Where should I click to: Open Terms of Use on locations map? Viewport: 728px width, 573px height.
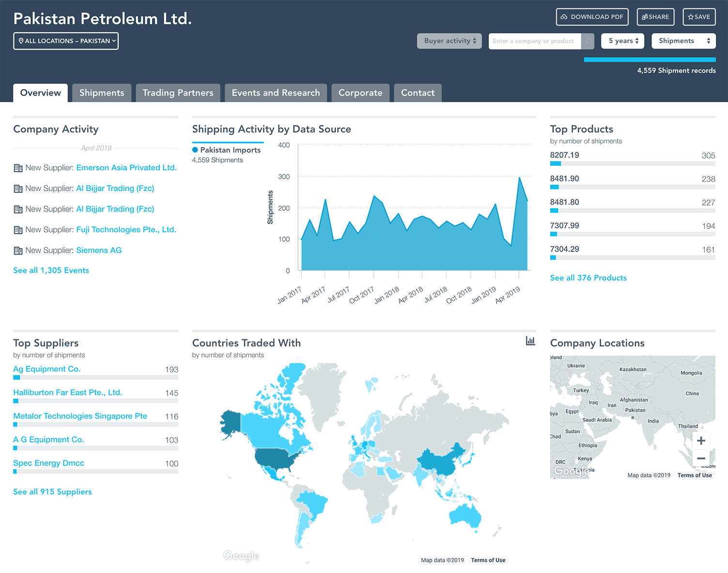coord(695,475)
